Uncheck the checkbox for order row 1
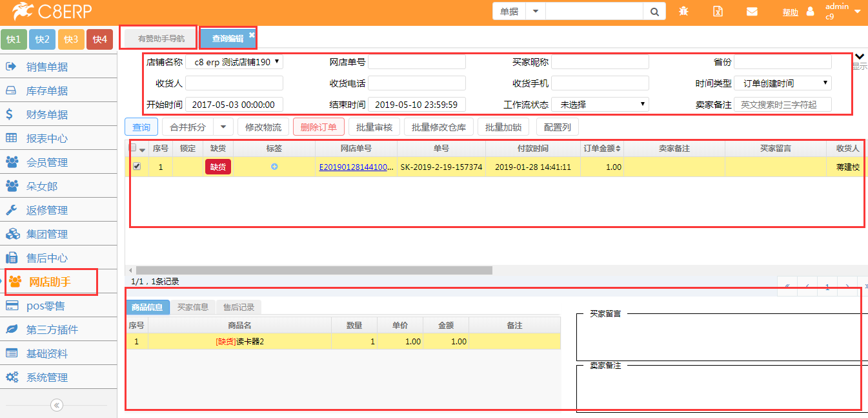Viewport: 868px width, 418px height. [x=137, y=167]
